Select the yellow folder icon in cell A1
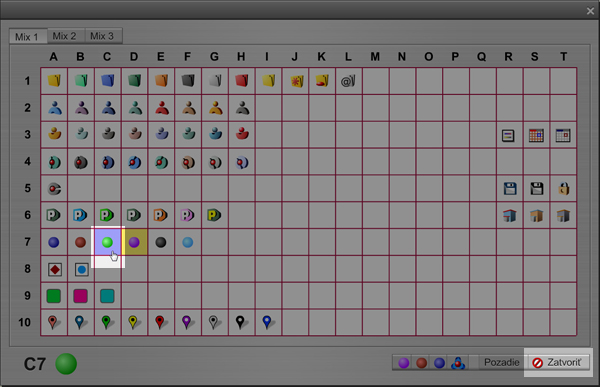 point(54,81)
